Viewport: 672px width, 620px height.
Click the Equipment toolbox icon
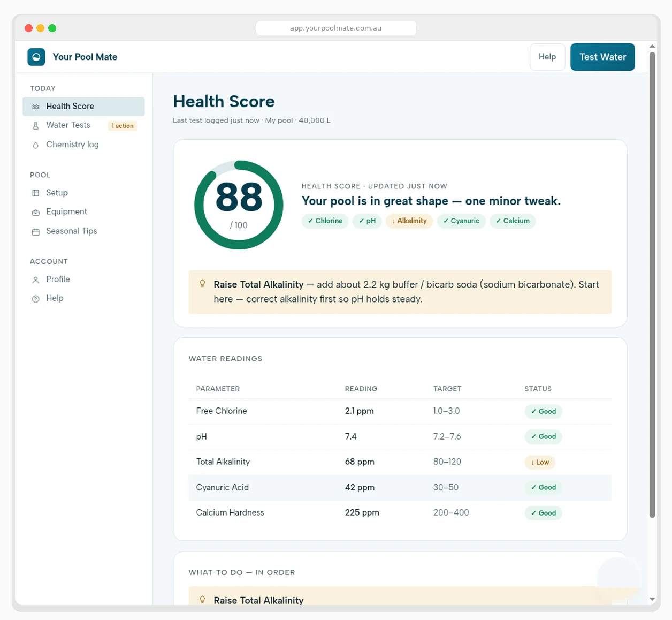(x=36, y=213)
